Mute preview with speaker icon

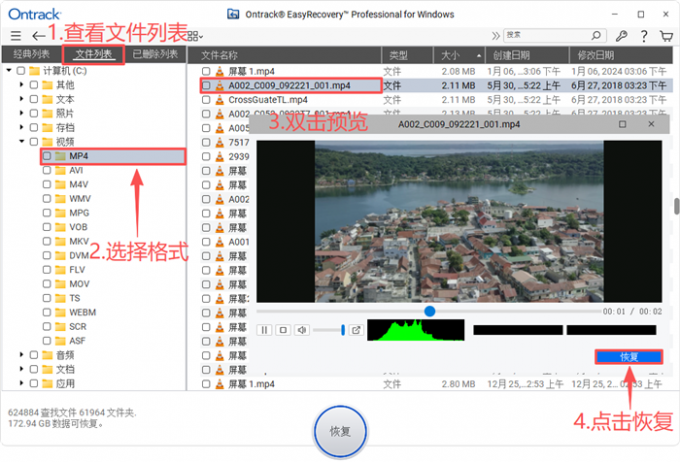pos(302,330)
